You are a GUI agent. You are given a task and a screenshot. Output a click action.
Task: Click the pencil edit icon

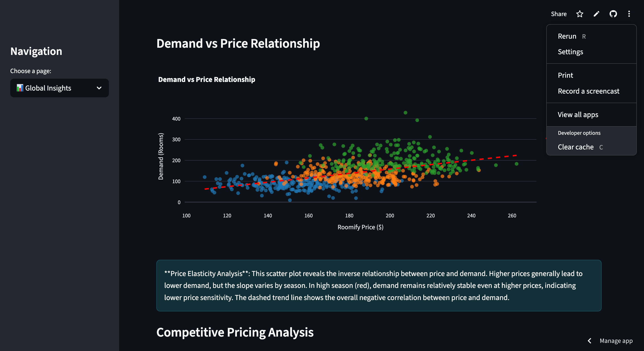click(x=596, y=14)
